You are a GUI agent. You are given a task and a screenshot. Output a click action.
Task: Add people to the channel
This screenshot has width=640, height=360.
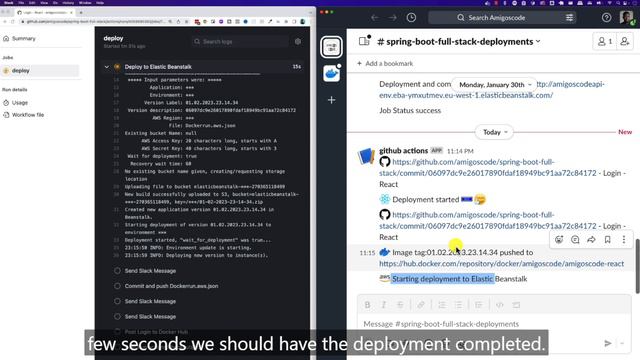pos(625,41)
